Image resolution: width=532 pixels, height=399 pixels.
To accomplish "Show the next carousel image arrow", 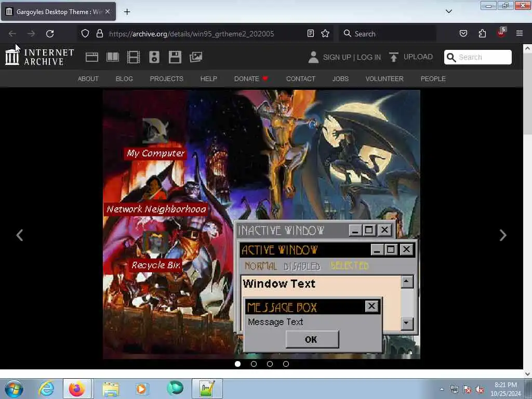I will tap(503, 235).
